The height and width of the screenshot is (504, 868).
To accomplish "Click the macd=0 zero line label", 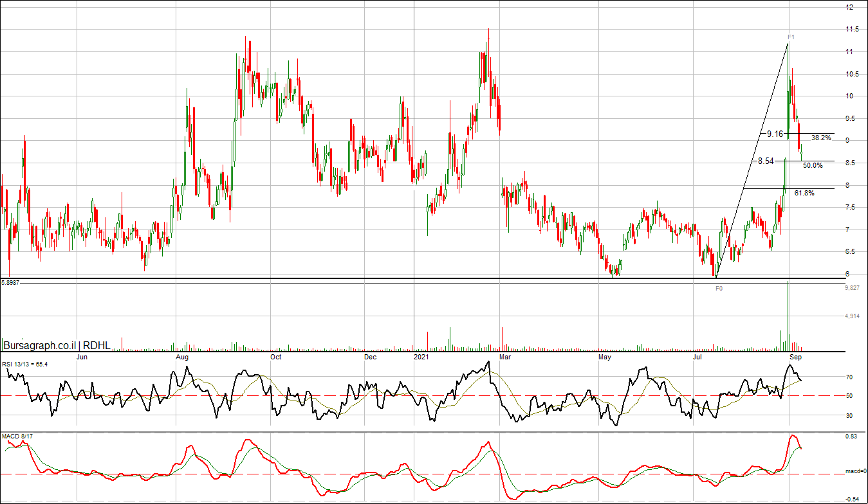I will (x=856, y=472).
